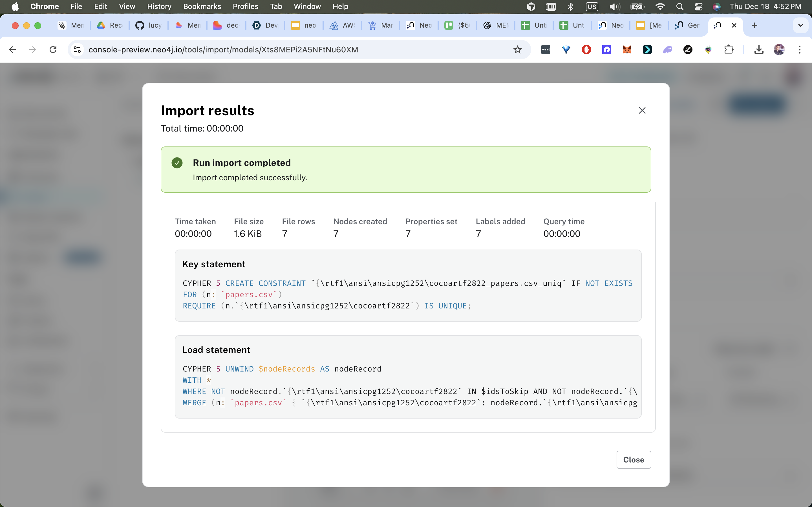
Task: Open Chrome downloads icon
Action: pyautogui.click(x=759, y=50)
